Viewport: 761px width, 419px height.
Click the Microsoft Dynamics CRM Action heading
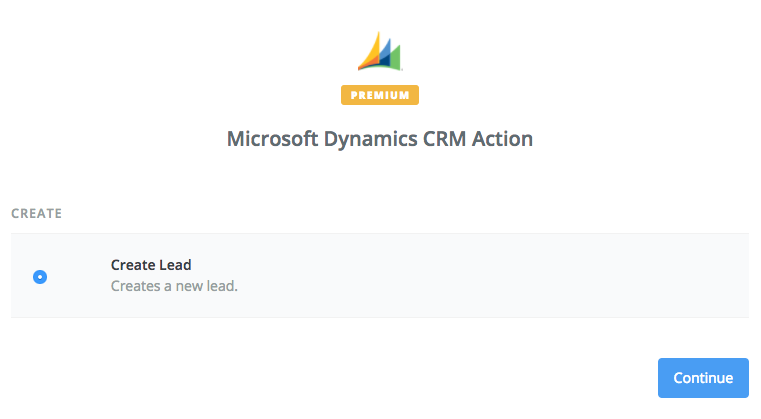pos(380,139)
